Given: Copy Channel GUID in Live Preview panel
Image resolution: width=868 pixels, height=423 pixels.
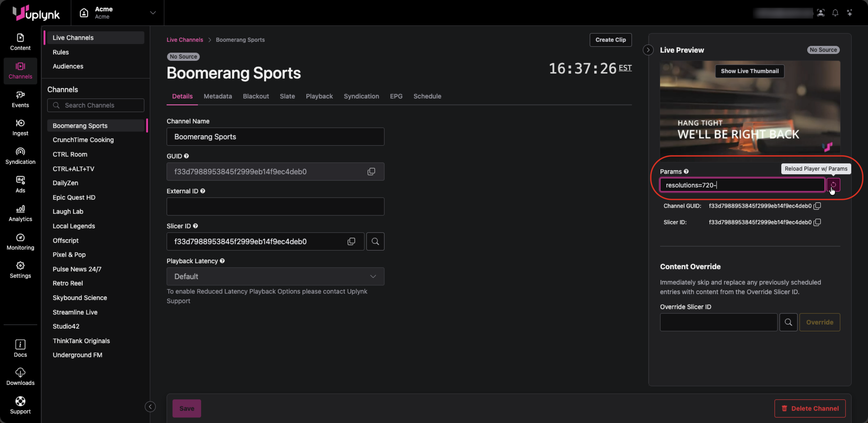Looking at the screenshot, I should pos(817,206).
